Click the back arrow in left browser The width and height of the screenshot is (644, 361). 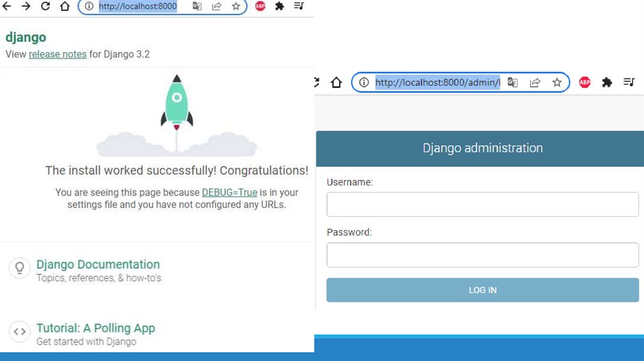pyautogui.click(x=6, y=6)
